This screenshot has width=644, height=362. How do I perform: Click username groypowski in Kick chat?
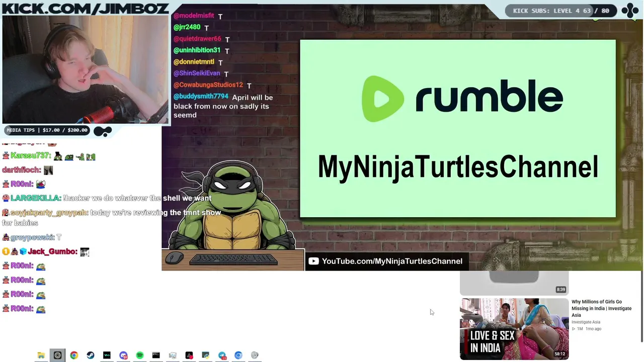[32, 237]
